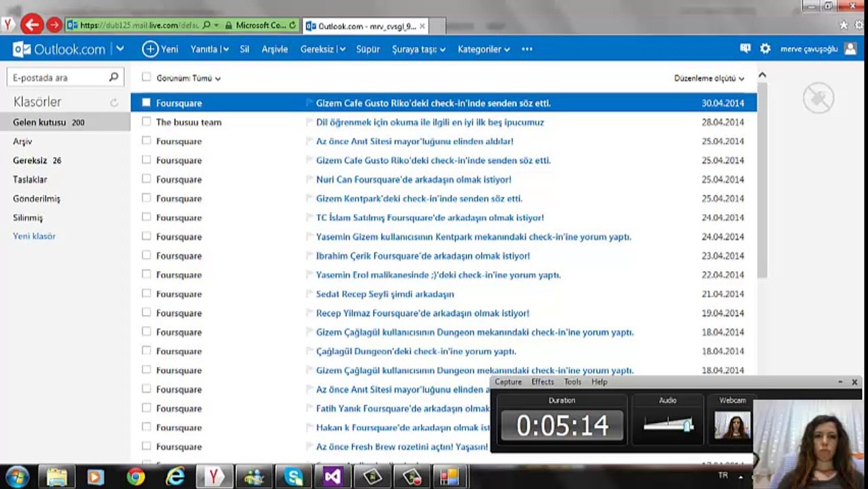Refresh folders with the Klasörler refresh icon
The width and height of the screenshot is (868, 489).
click(x=114, y=103)
